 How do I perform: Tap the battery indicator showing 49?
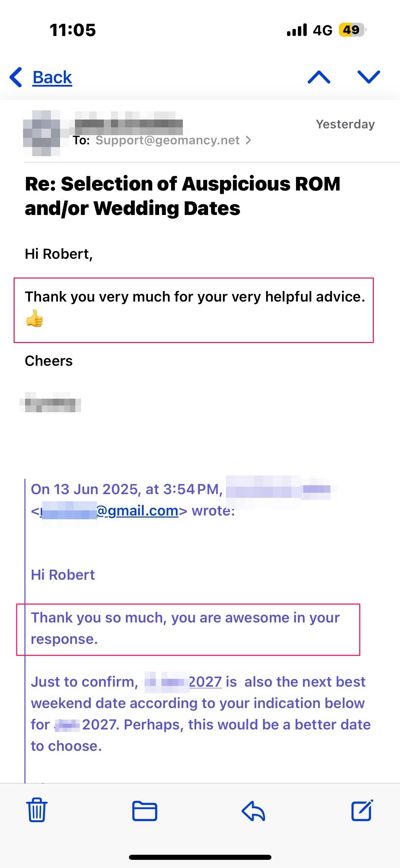coord(351,30)
